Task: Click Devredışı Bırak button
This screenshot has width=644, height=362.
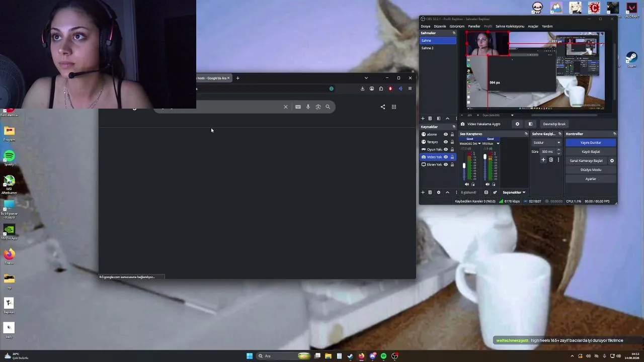Action: (x=554, y=124)
